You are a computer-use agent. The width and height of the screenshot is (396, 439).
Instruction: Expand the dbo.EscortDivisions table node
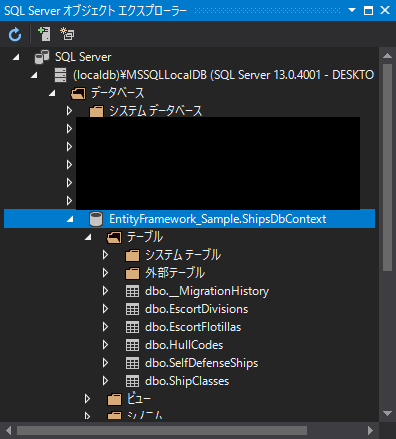(105, 309)
